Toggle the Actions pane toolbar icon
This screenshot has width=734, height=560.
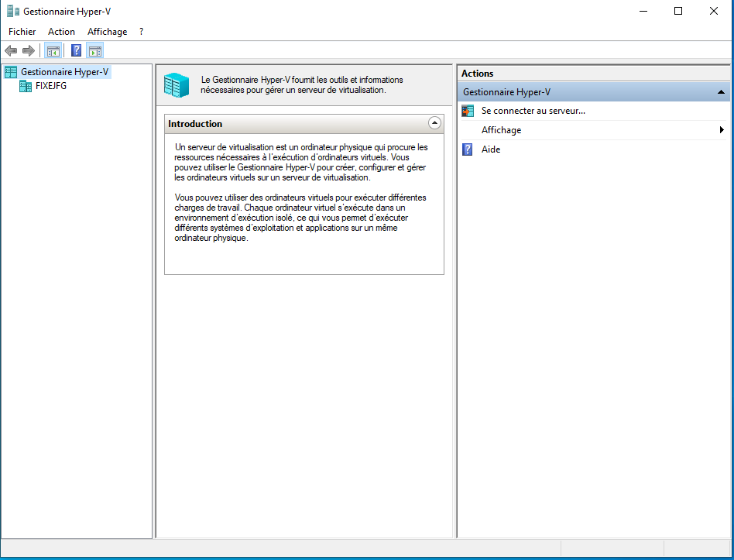[x=95, y=50]
